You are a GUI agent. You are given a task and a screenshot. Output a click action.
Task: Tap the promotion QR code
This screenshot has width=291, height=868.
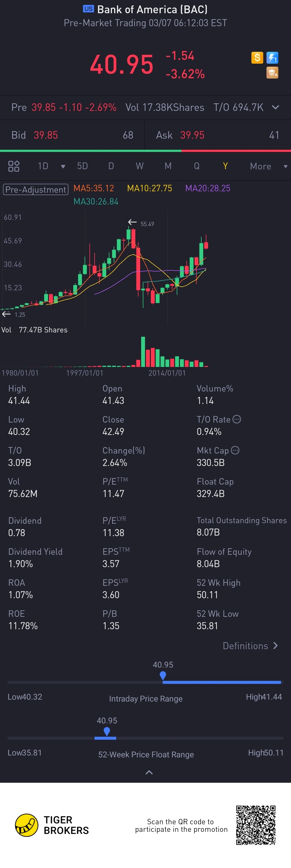click(256, 825)
